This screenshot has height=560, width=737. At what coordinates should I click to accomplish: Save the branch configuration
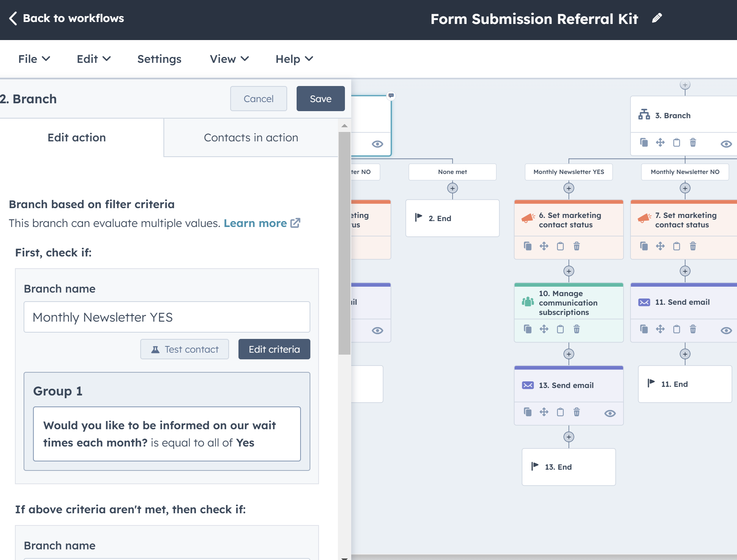(x=320, y=99)
